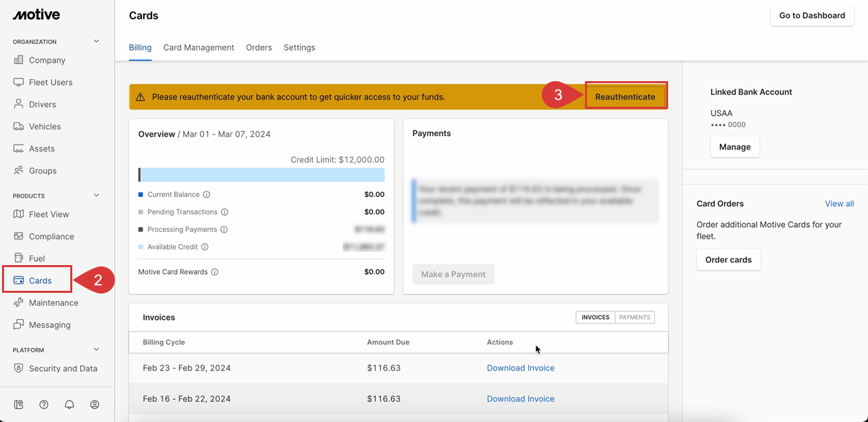Download the Feb 23 - Feb 29 invoice
Screen dimensions: 868x422
[520, 368]
